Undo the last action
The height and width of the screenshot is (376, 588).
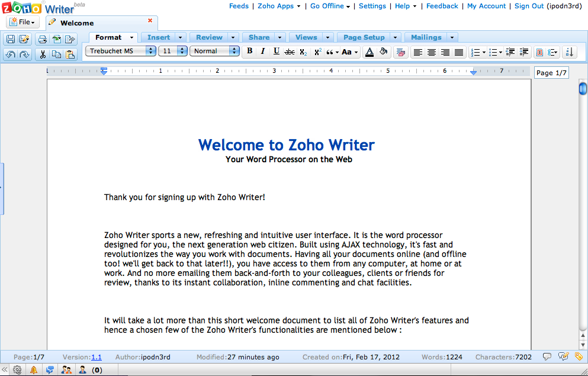pos(11,54)
